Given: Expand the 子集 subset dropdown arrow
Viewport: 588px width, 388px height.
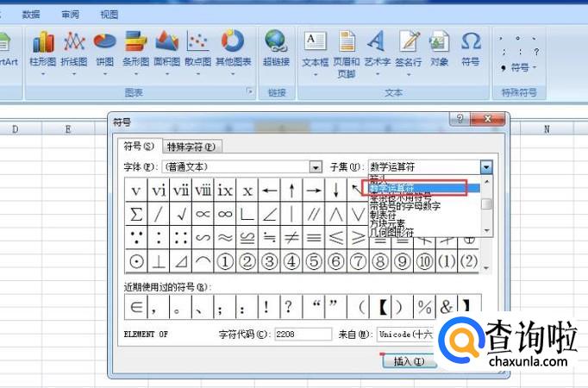Looking at the screenshot, I should pyautogui.click(x=486, y=167).
